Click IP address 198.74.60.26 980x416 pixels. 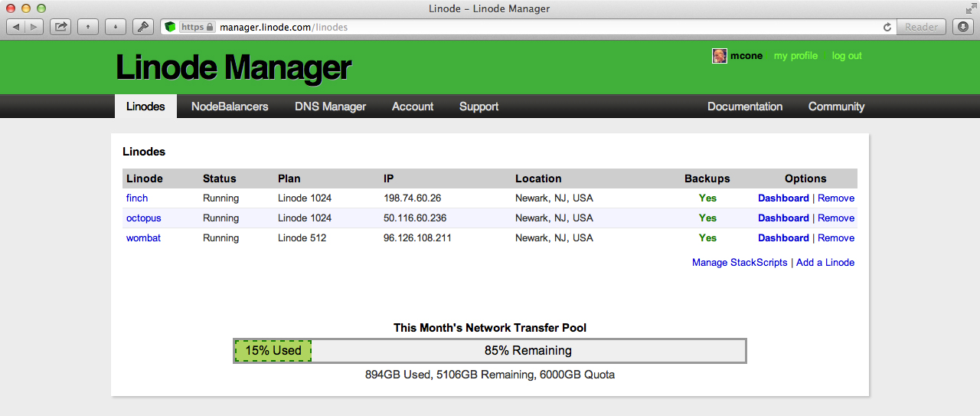pyautogui.click(x=413, y=198)
